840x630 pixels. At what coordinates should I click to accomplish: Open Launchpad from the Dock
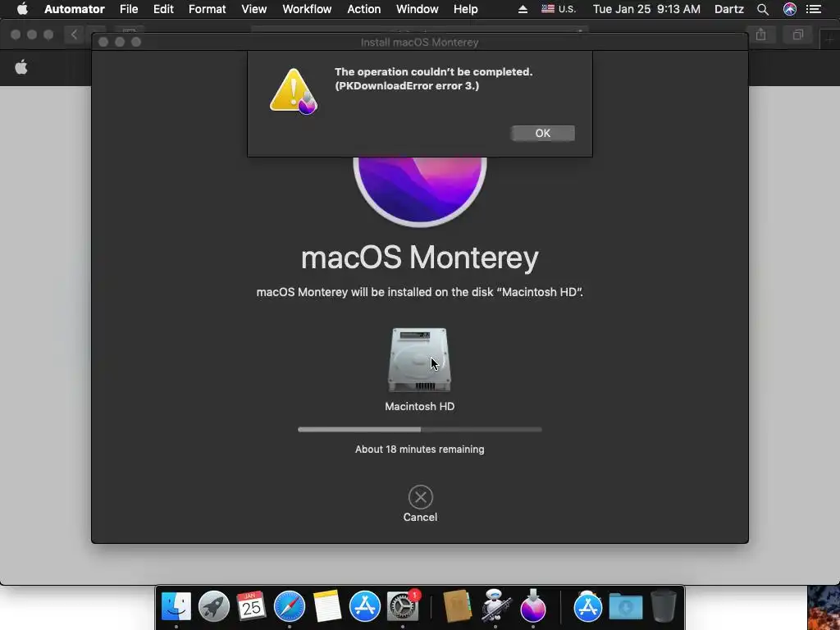214,606
